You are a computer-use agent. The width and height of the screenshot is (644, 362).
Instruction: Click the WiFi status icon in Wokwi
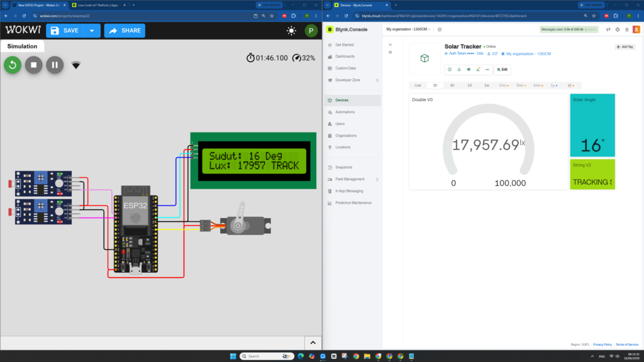(76, 65)
